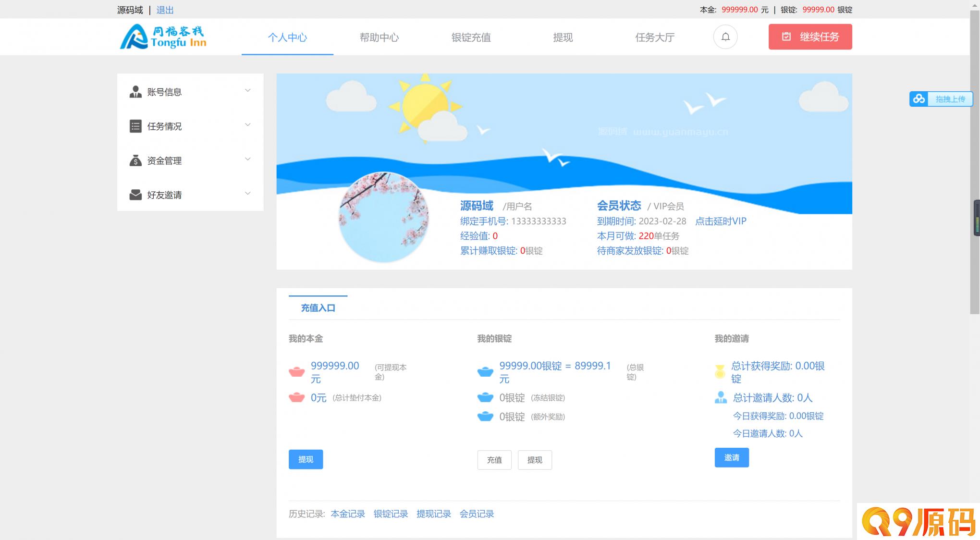Expand the 资金管理 chevron
Viewport: 980px width, 540px height.
248,159
